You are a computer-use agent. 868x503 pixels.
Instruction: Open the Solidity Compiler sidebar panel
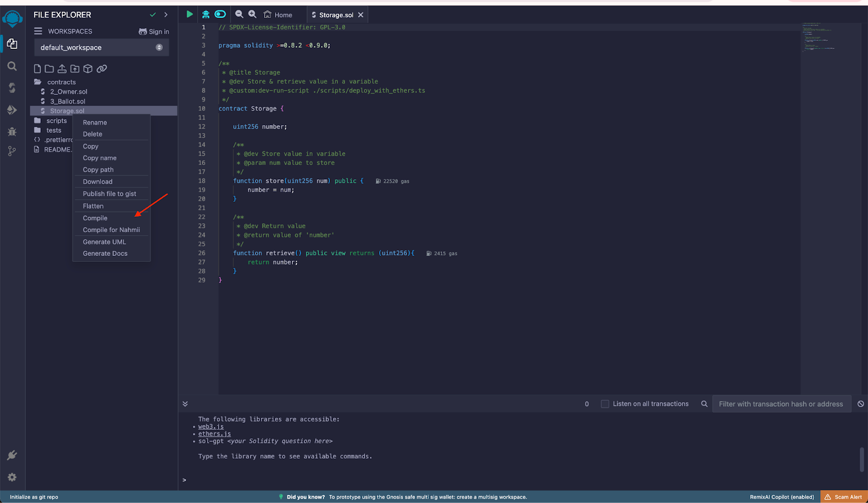pyautogui.click(x=12, y=87)
